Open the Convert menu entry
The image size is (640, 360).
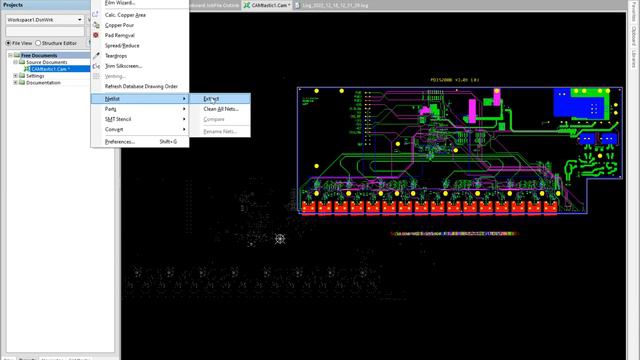(140, 129)
